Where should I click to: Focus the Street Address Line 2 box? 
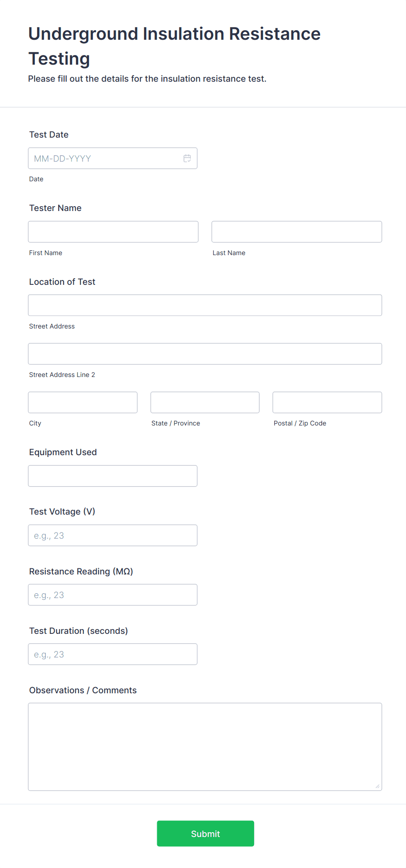click(205, 354)
